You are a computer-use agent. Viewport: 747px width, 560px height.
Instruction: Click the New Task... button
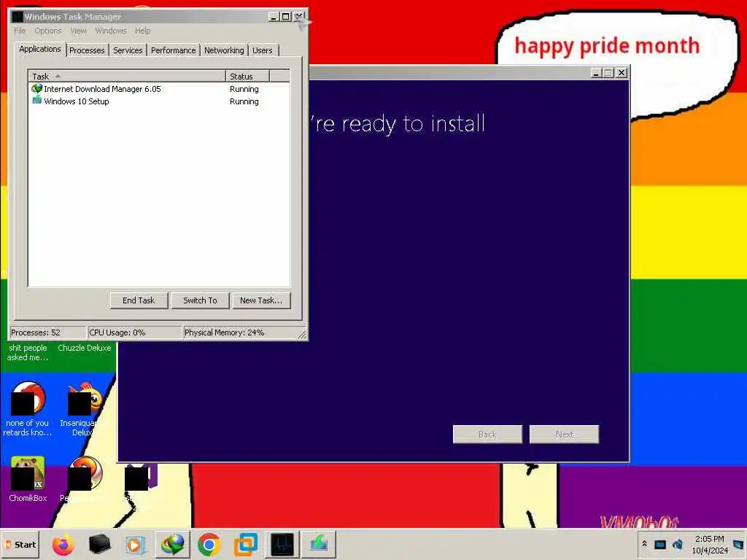261,300
